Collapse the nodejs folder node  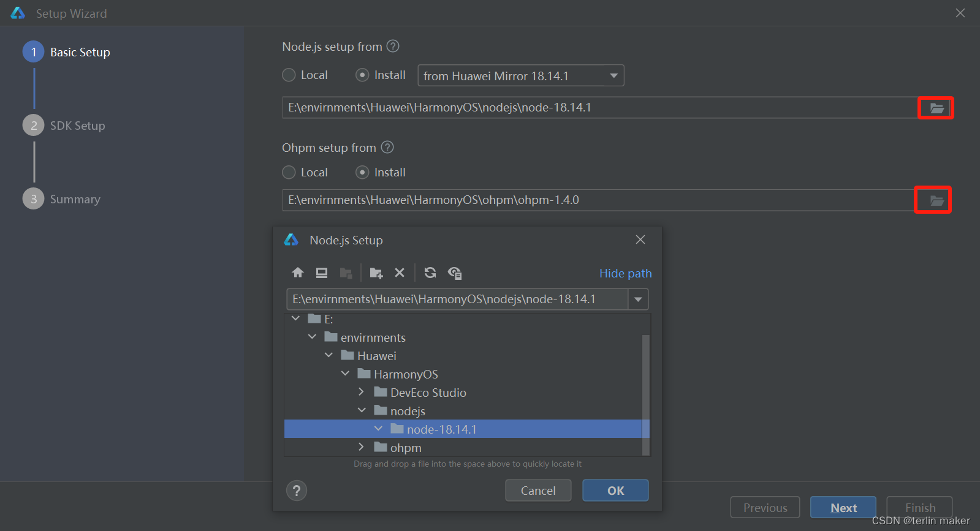point(362,410)
